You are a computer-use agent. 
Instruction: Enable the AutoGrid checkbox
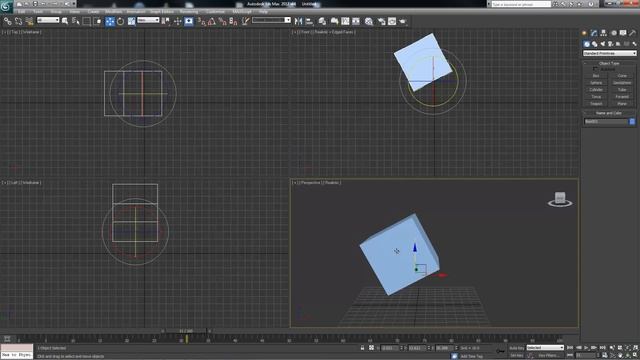595,69
